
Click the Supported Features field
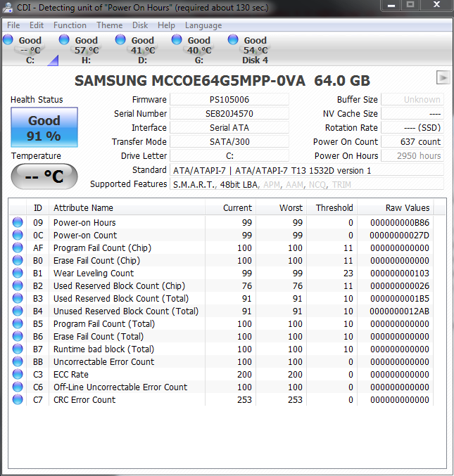click(x=307, y=184)
